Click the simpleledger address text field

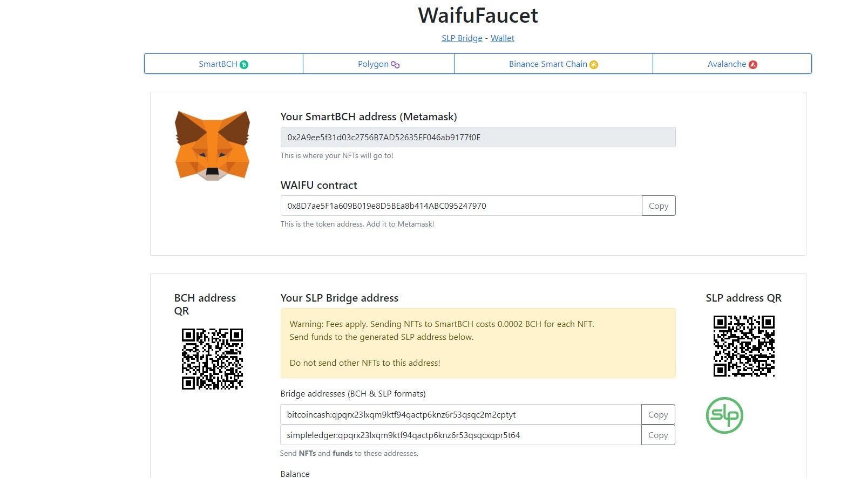(x=460, y=435)
